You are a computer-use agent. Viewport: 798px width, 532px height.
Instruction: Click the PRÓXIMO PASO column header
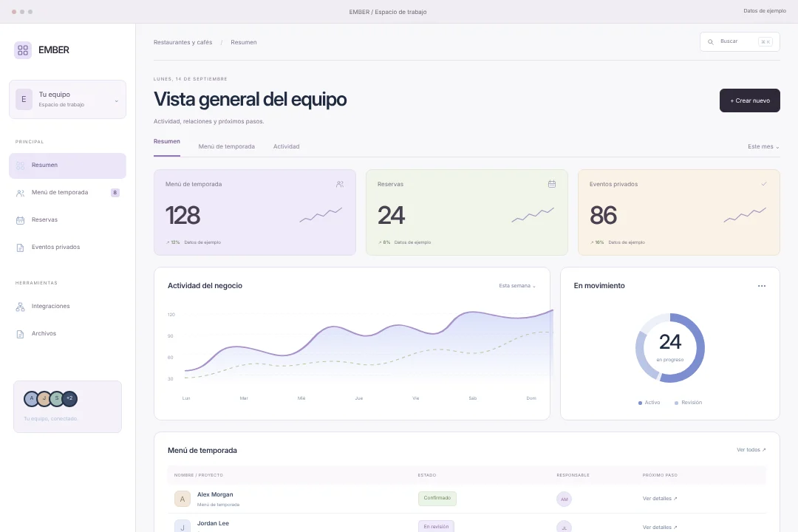pyautogui.click(x=660, y=476)
